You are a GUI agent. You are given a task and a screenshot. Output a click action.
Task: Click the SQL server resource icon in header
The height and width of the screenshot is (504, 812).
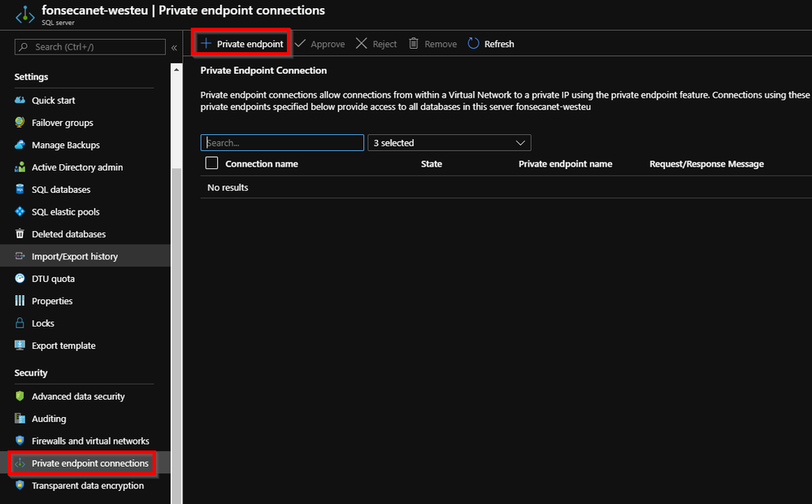pos(25,15)
